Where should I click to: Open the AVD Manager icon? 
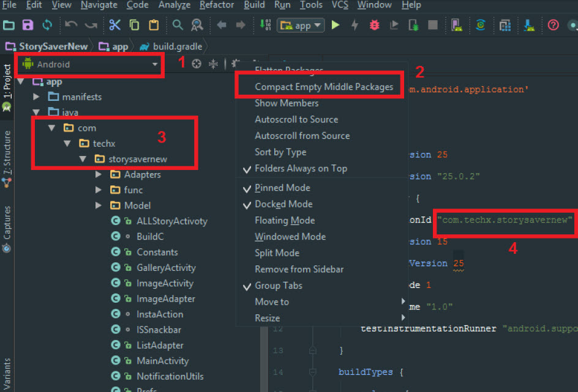click(457, 25)
